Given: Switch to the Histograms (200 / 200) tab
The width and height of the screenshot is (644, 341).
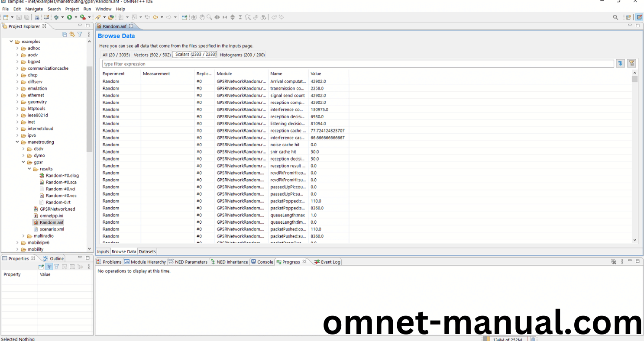Looking at the screenshot, I should click(x=242, y=55).
